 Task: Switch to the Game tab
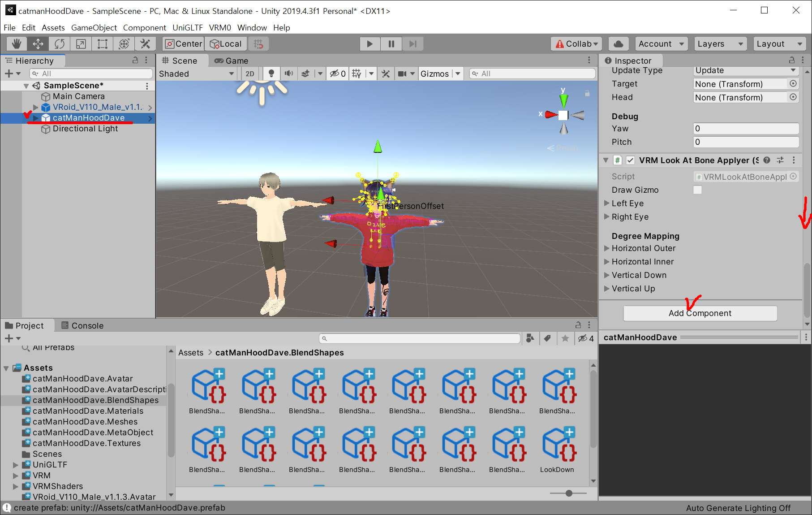click(x=231, y=61)
